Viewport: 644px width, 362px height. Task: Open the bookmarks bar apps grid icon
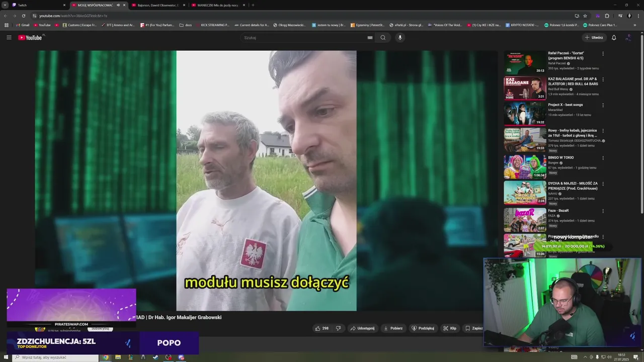click(7, 25)
